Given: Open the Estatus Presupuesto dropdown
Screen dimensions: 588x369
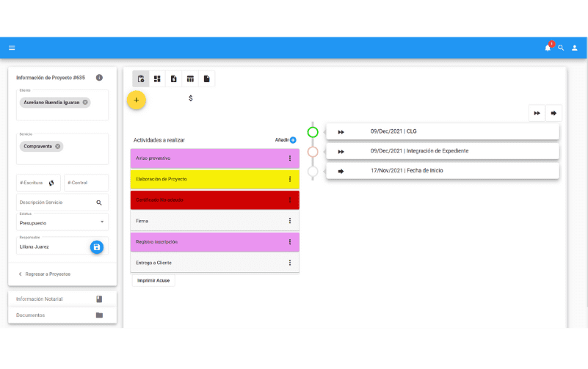Looking at the screenshot, I should [x=101, y=222].
